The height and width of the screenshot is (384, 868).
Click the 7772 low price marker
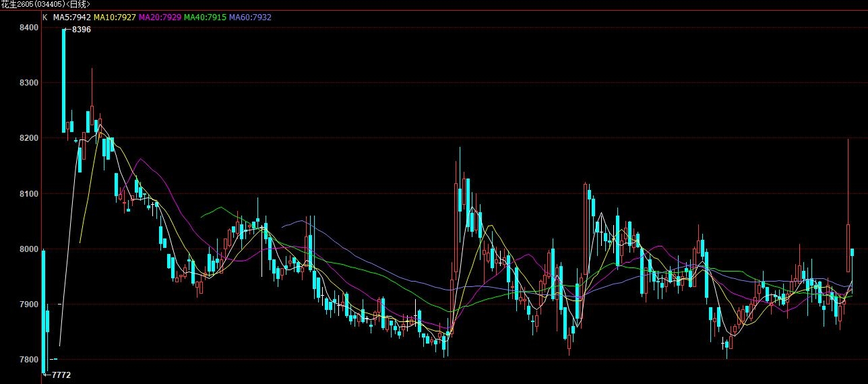[x=59, y=375]
